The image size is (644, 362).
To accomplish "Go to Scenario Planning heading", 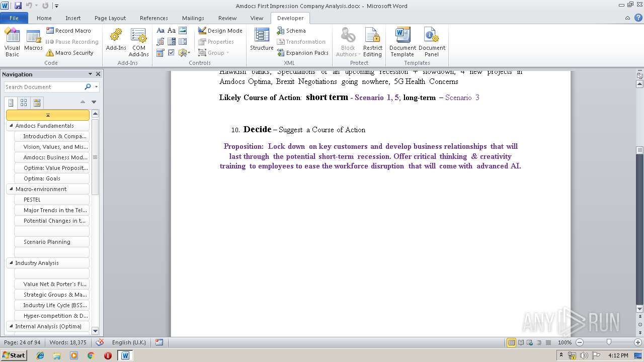I will click(x=52, y=242).
